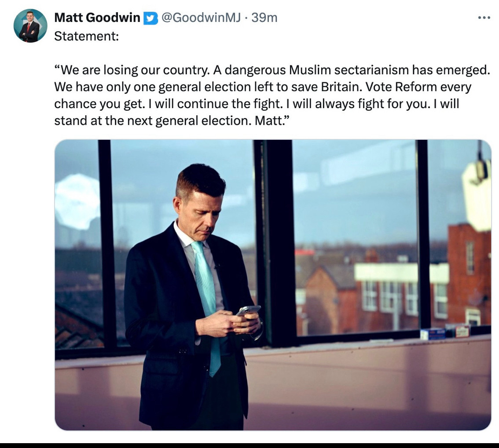The height and width of the screenshot is (448, 499).
Task: Open the @GoodwinMJ handle link
Action: [x=200, y=18]
